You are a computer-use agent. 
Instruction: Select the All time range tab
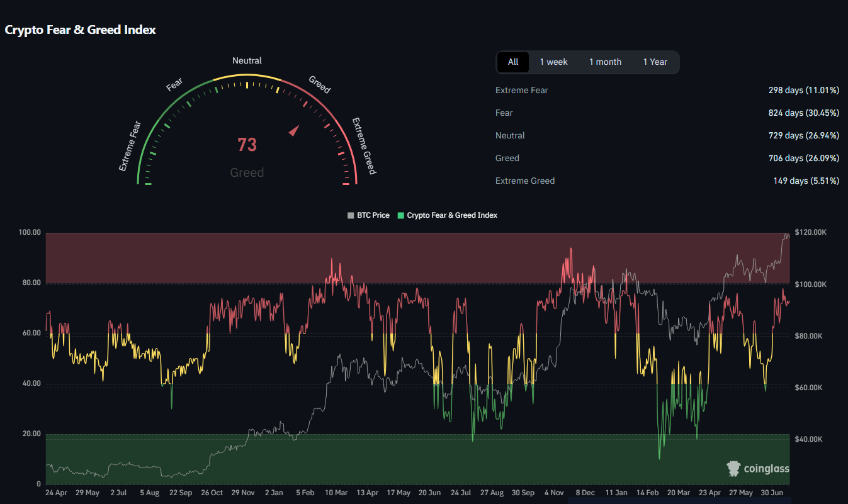click(x=513, y=62)
